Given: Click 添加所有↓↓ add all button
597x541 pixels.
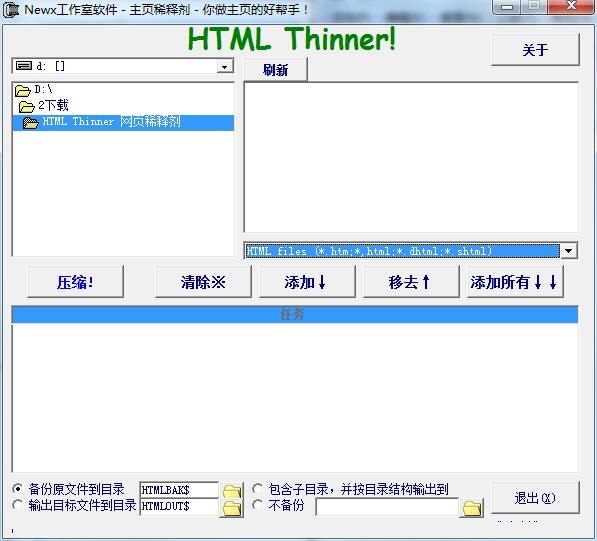Looking at the screenshot, I should point(515,282).
